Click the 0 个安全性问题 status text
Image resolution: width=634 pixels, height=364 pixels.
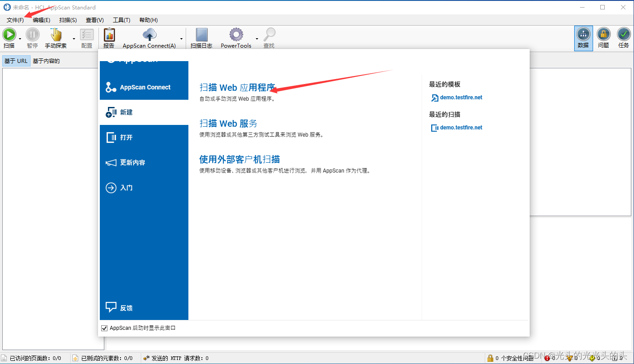point(514,358)
